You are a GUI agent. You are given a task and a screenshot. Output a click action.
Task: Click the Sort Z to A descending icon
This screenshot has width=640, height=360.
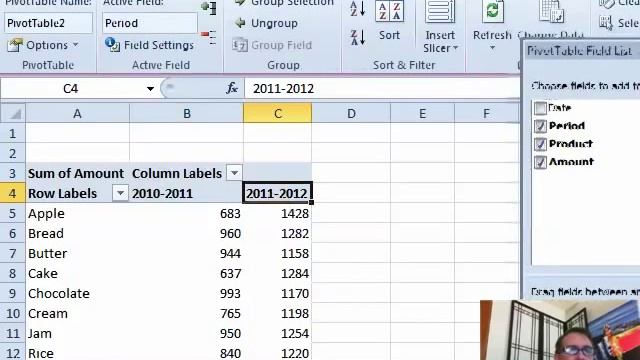coord(357,38)
